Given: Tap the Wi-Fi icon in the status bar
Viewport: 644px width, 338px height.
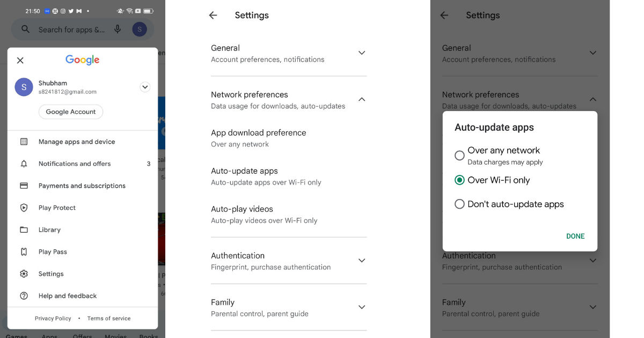Looking at the screenshot, I should (129, 11).
